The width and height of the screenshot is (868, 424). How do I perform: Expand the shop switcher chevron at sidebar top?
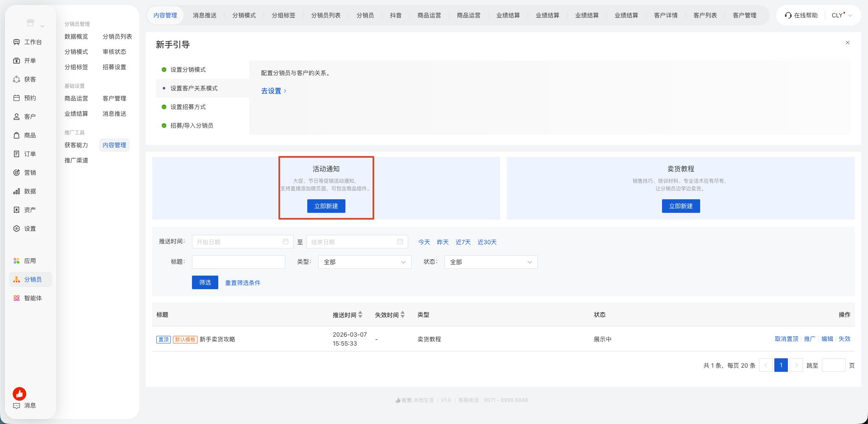tap(42, 26)
